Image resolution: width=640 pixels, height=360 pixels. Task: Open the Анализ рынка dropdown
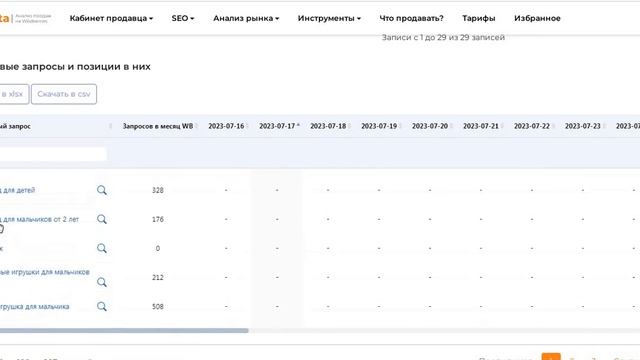tap(246, 18)
